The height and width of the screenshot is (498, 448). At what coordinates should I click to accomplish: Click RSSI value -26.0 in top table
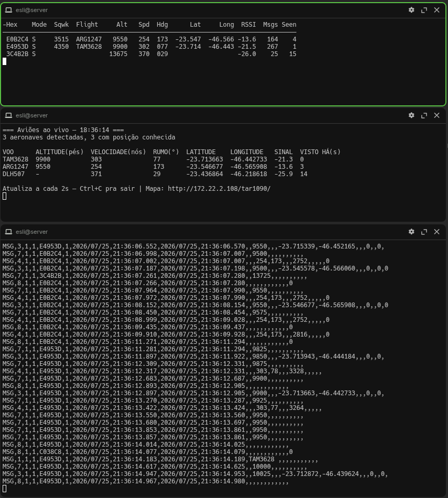(247, 54)
